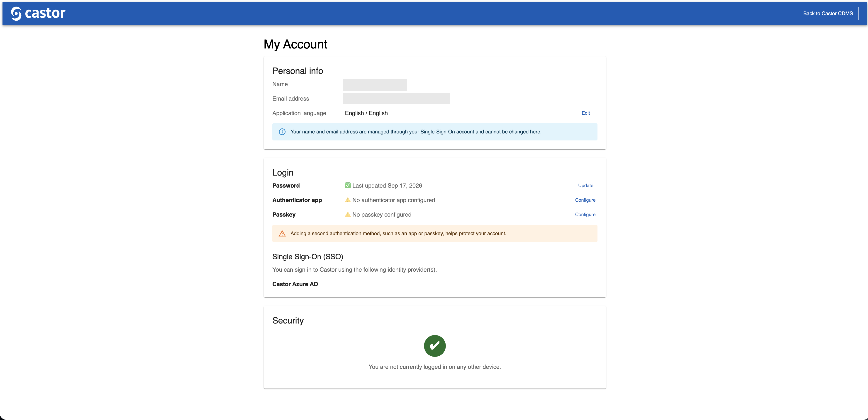Click the redacted Name field
The width and height of the screenshot is (868, 420).
[375, 85]
